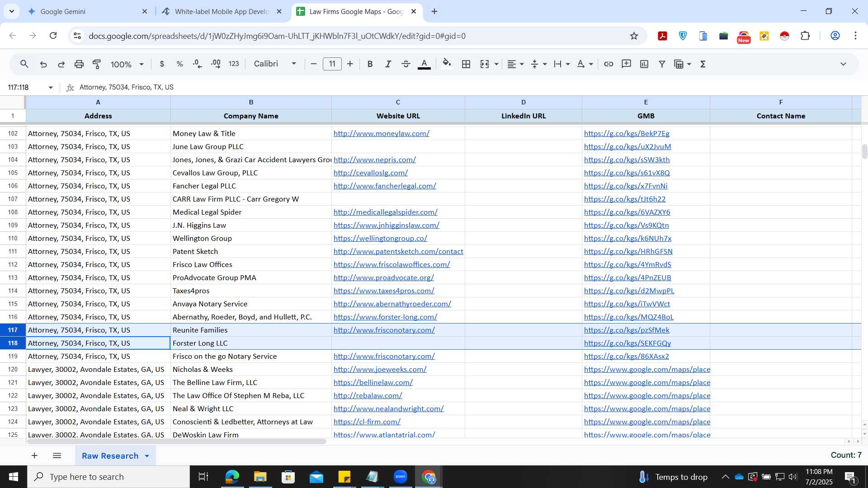Decrease decimal places icon
Screen dimensions: 868x488
tap(198, 64)
